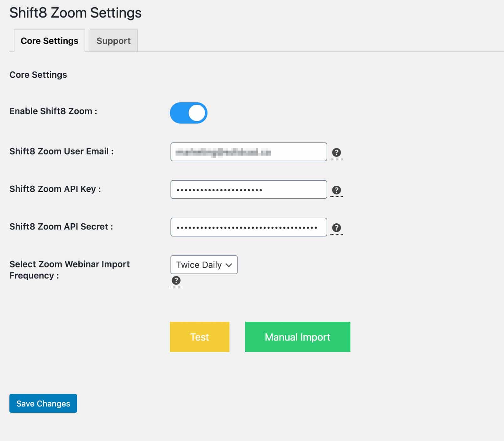Toggle the Enable Shift8 Zoom switch

coord(189,113)
